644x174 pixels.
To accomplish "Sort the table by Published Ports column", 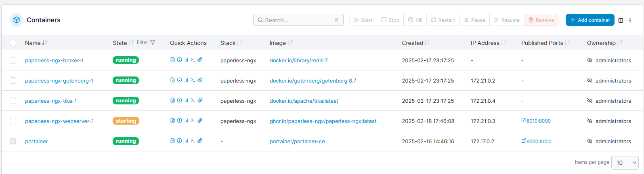I will click(x=545, y=43).
